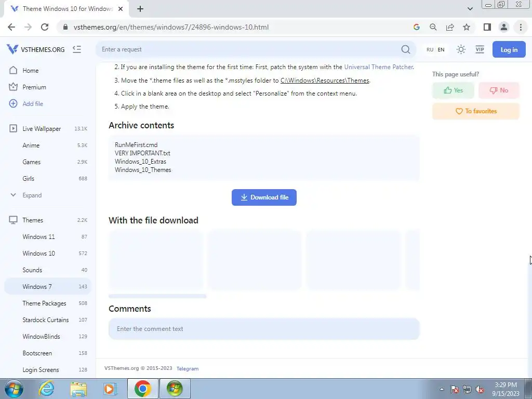
Task: Bookmark this page with star icon
Action: [x=467, y=27]
